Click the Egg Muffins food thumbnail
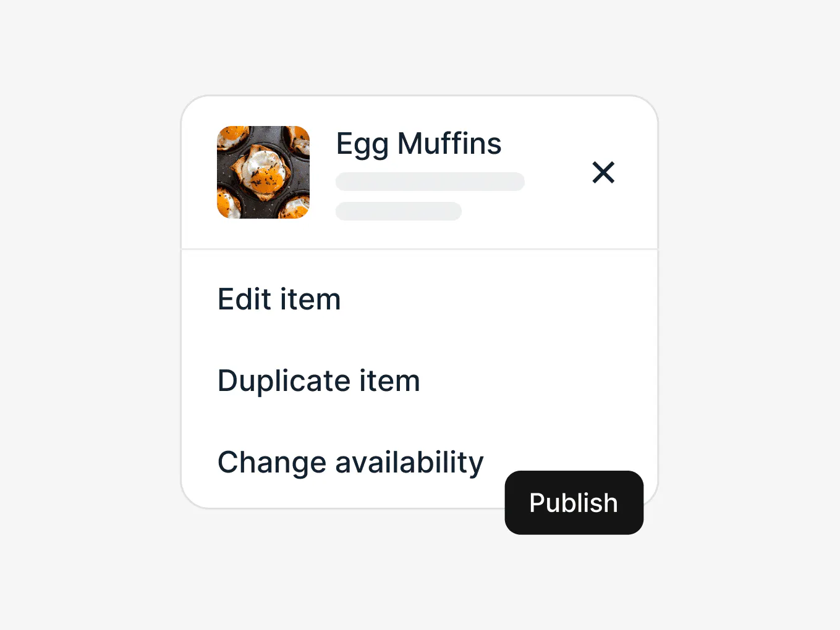 click(x=263, y=172)
